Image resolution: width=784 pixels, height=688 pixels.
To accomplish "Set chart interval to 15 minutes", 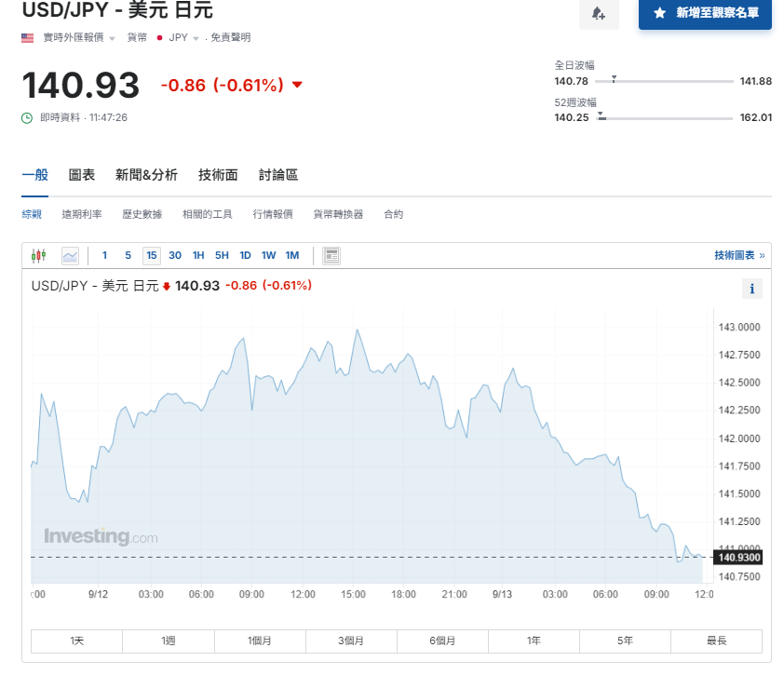I will tap(152, 255).
